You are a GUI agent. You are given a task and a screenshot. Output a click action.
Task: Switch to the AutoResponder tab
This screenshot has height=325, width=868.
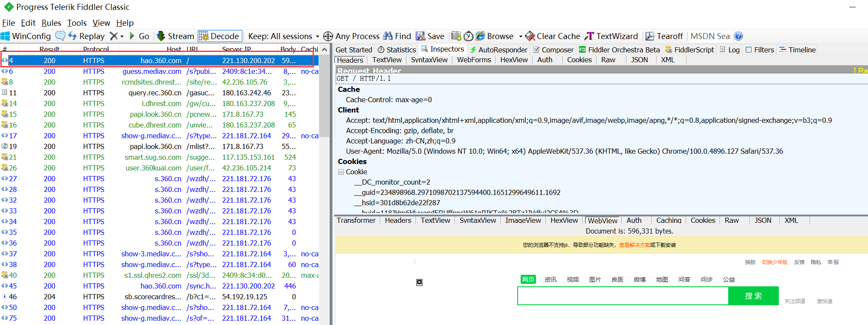(499, 50)
